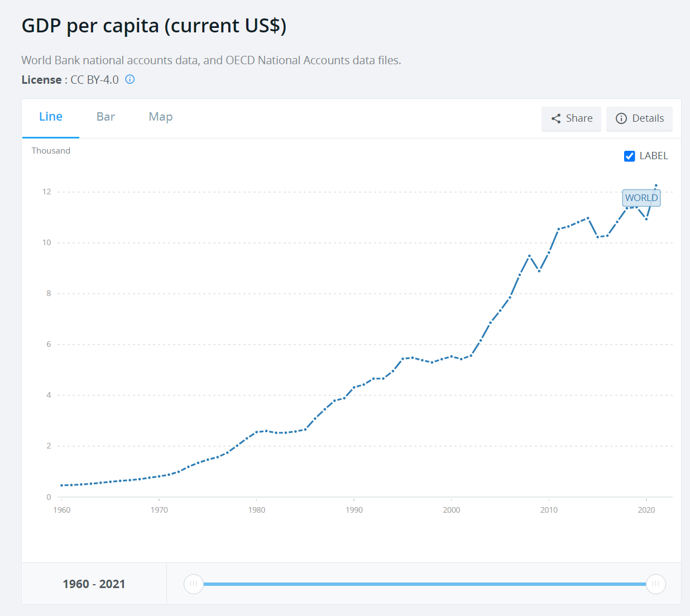The width and height of the screenshot is (690, 616).
Task: Click the Share button
Action: [571, 118]
